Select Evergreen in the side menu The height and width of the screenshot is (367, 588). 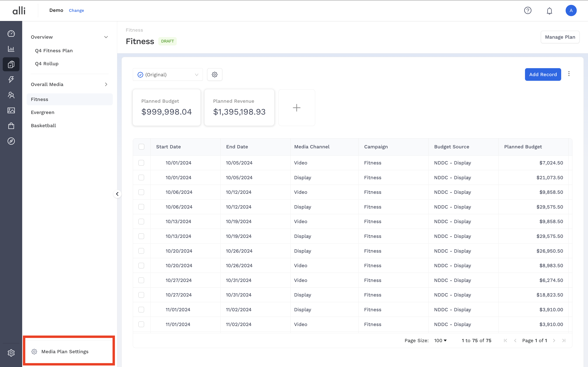43,112
